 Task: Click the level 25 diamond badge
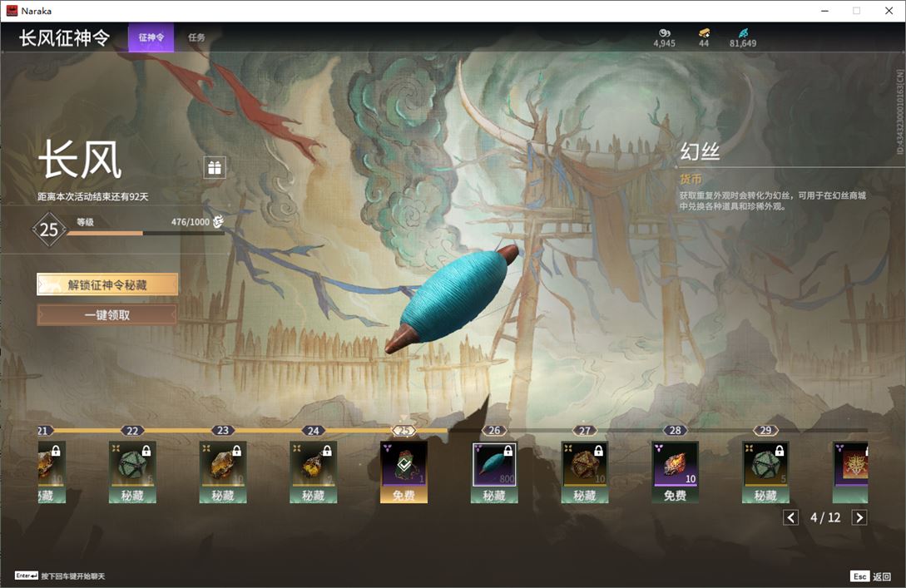[48, 230]
